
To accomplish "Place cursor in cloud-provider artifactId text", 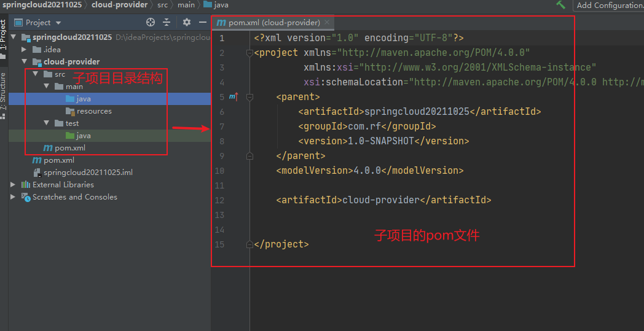I will click(x=381, y=200).
